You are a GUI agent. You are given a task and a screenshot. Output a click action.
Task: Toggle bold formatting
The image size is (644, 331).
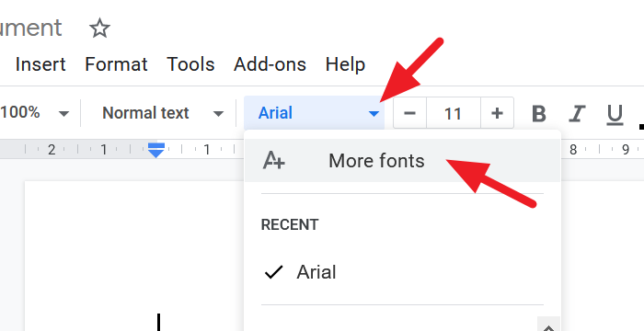click(x=539, y=113)
